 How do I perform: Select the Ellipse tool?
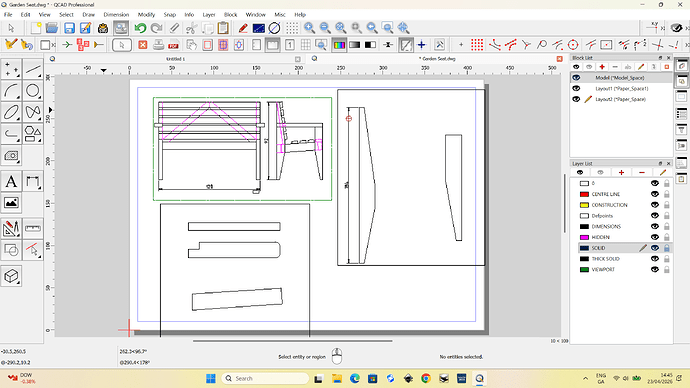click(x=11, y=112)
